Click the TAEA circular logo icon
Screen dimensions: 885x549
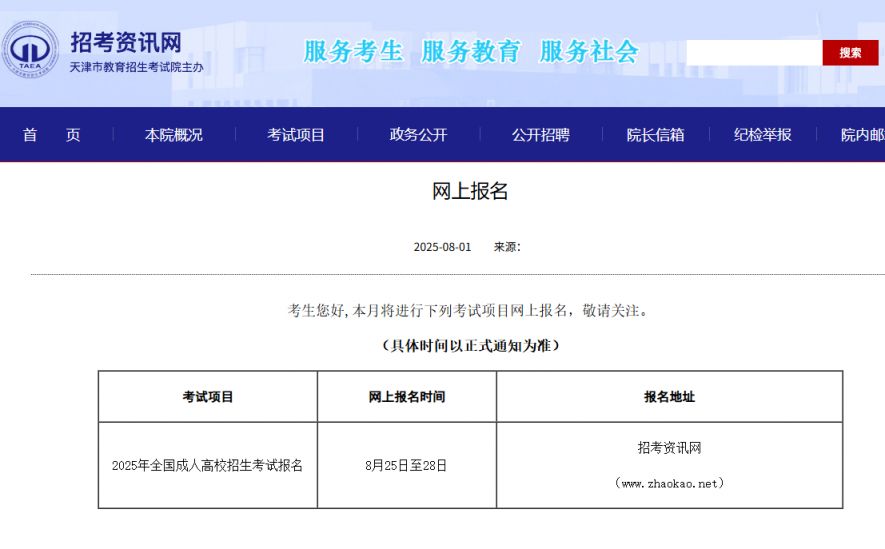[x=30, y=50]
